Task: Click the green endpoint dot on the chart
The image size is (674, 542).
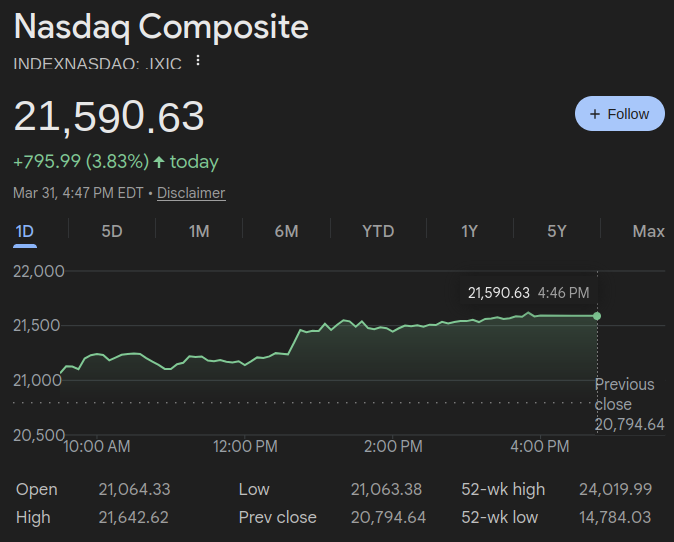Action: coord(597,316)
